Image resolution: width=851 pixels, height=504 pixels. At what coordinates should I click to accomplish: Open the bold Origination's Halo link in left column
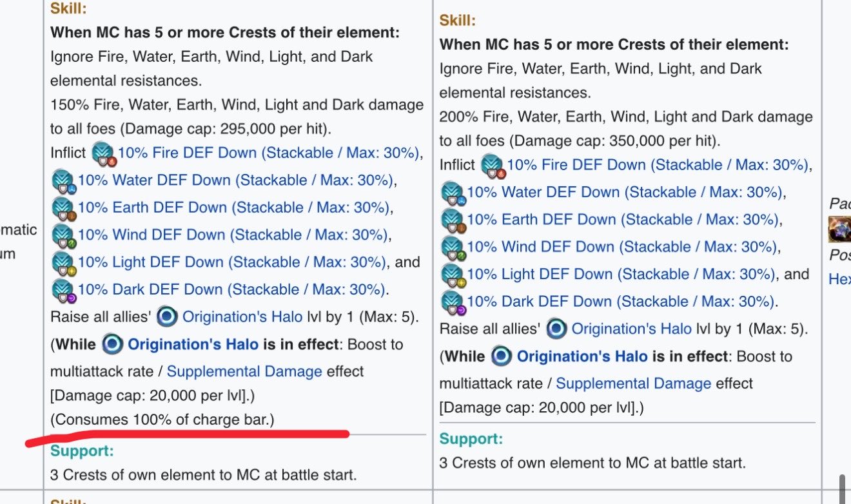point(193,344)
